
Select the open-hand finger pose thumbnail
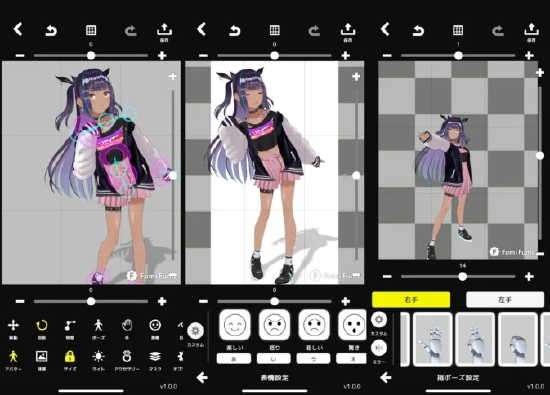tap(432, 340)
